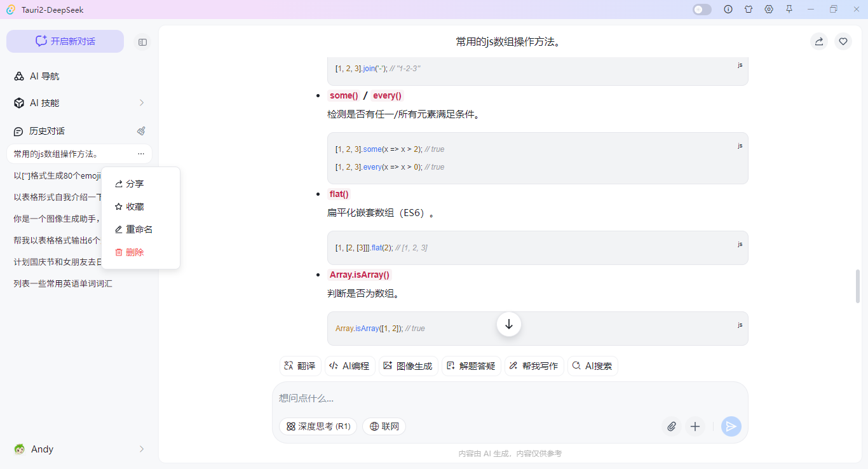Image resolution: width=868 pixels, height=469 pixels.
Task: Enable 深度思考 (R1) mode
Action: pos(318,426)
